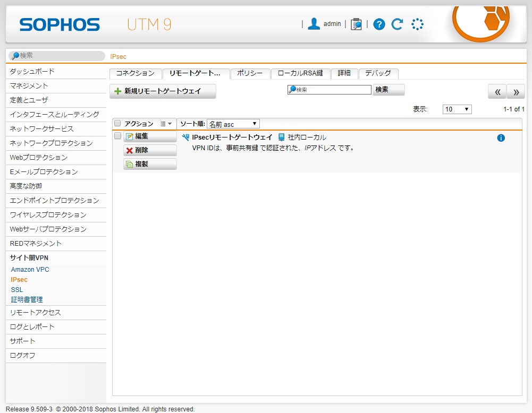
Task: Click the dotted circle status icon
Action: [418, 24]
